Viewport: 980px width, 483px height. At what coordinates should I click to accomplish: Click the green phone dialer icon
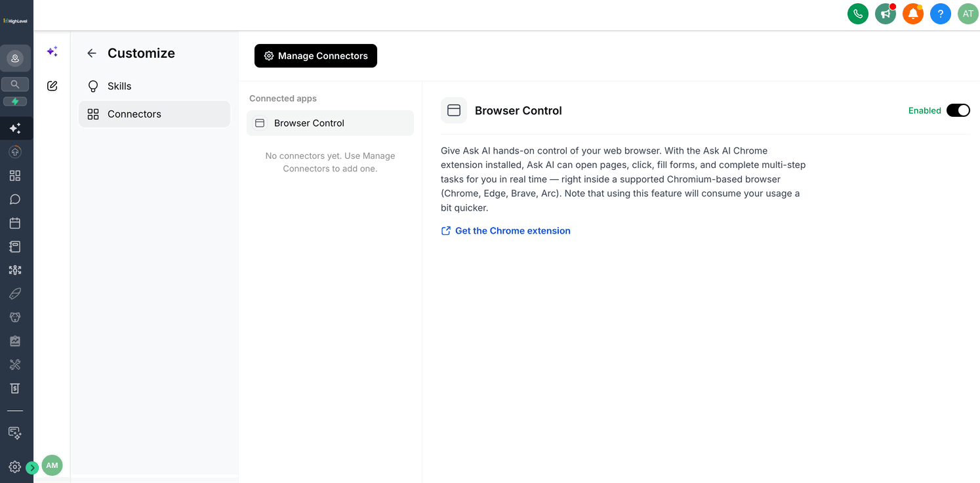[858, 14]
